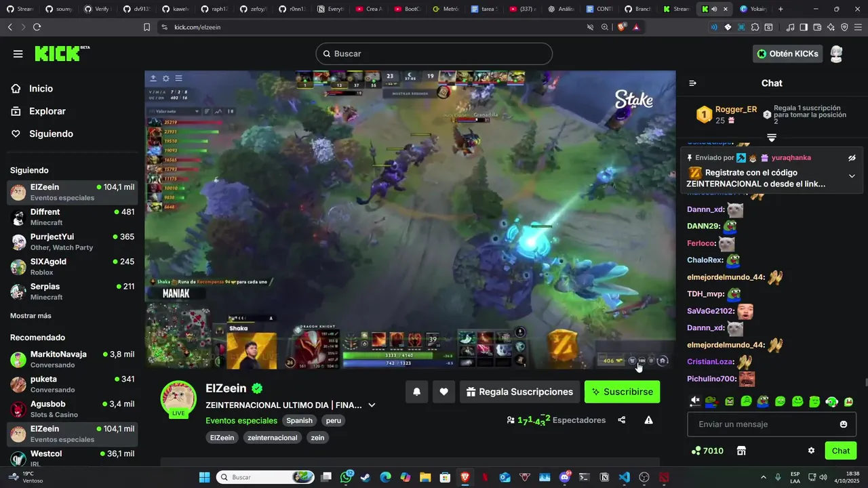Click the Regala Suscripciones button
868x488 pixels.
click(519, 392)
